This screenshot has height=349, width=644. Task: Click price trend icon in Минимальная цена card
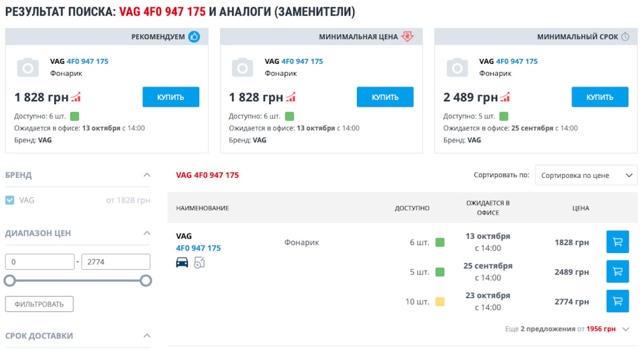pyautogui.click(x=290, y=97)
